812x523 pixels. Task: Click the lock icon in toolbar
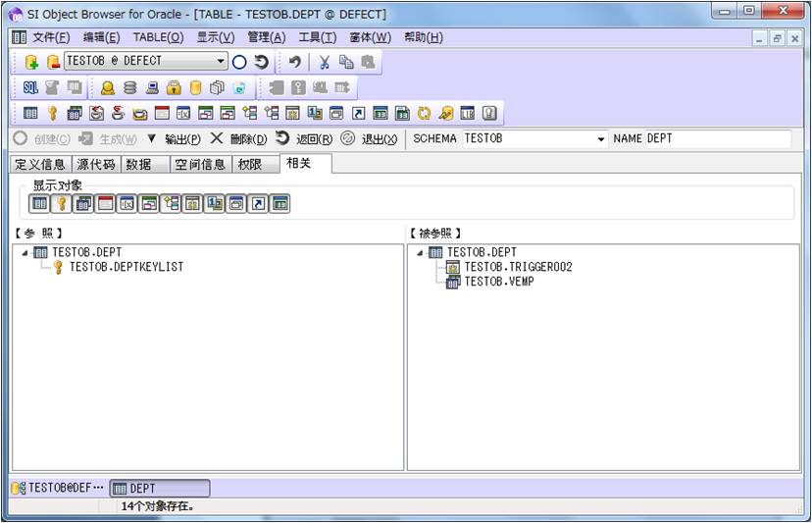174,87
